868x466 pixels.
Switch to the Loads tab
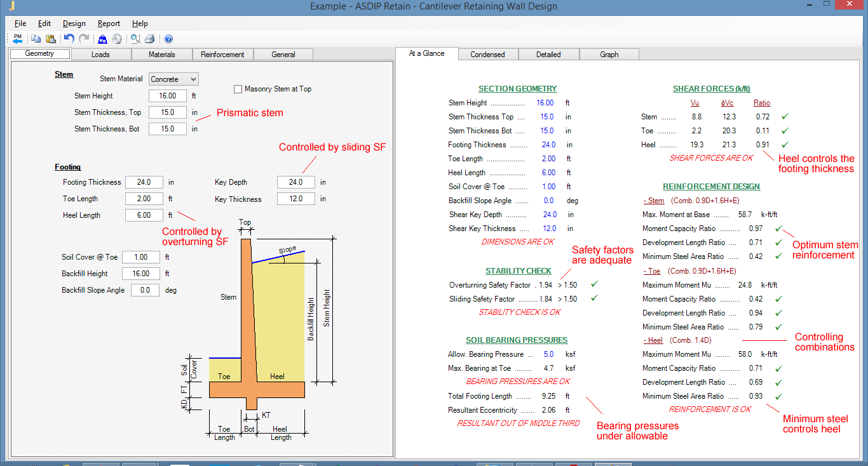[x=100, y=55]
